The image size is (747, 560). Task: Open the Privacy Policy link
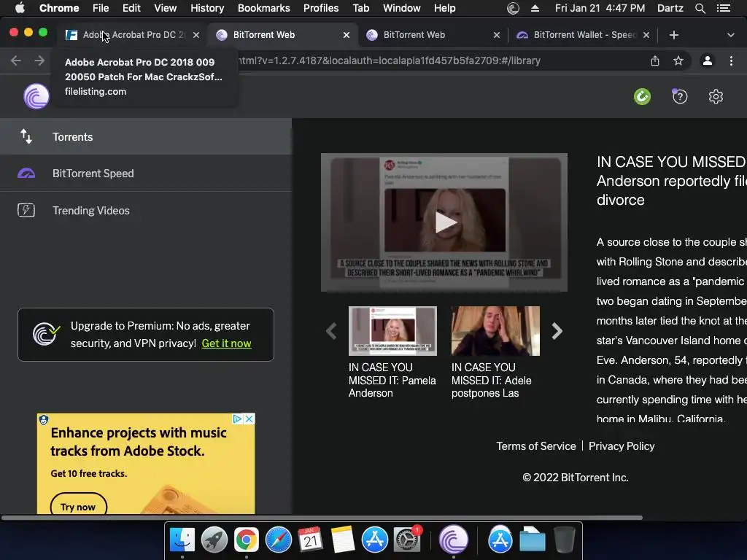tap(622, 446)
